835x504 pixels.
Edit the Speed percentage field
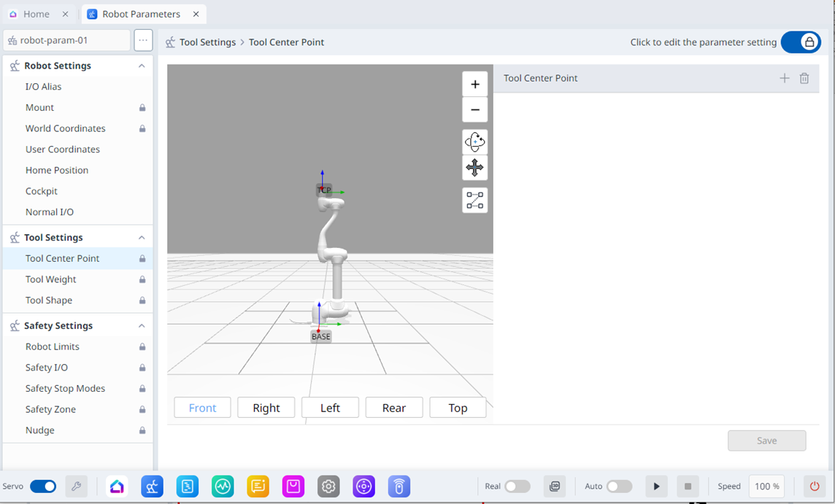click(766, 486)
